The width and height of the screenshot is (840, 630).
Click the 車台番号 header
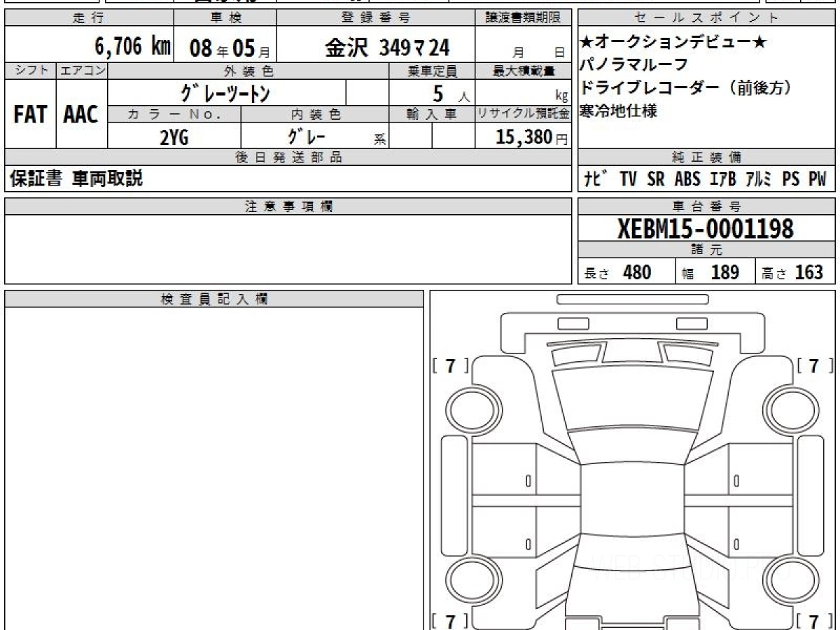coord(707,206)
